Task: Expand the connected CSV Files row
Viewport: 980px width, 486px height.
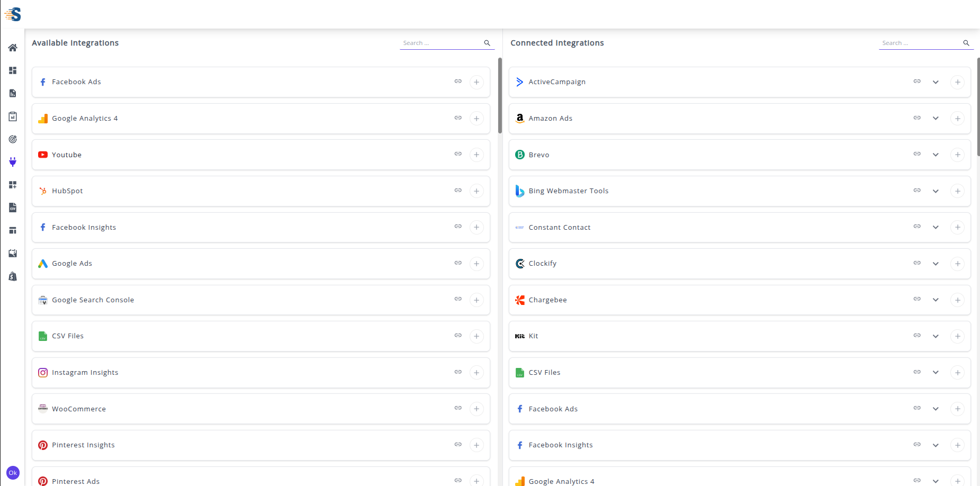Action: 936,373
